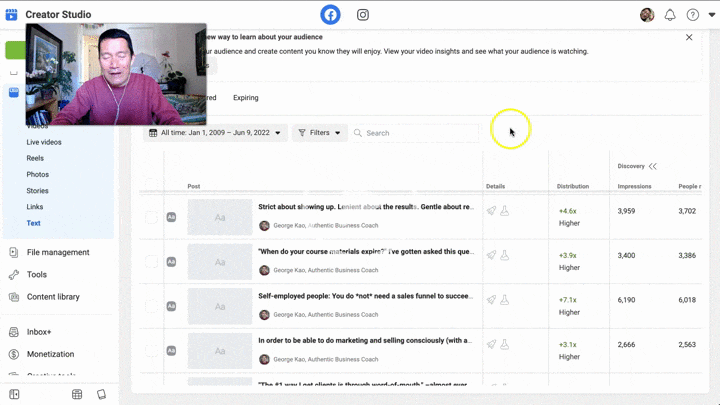Click the note icon at bottom of sidebar

coord(101,394)
